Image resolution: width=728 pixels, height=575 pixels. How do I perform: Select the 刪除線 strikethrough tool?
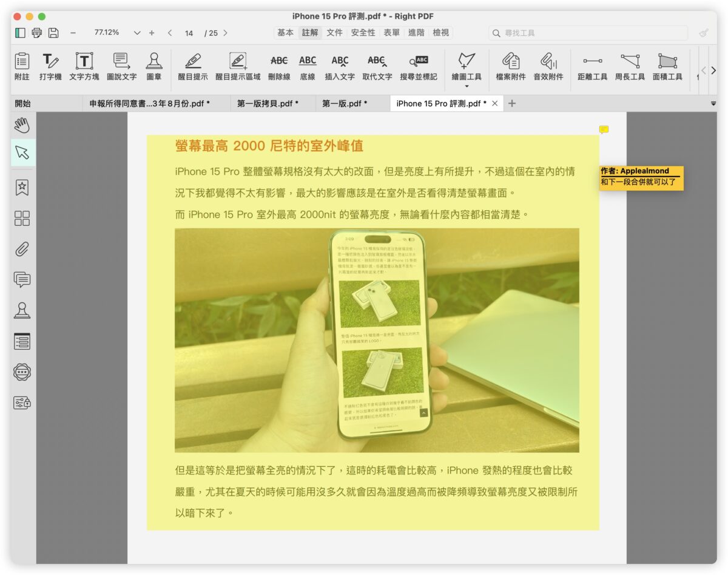click(279, 66)
